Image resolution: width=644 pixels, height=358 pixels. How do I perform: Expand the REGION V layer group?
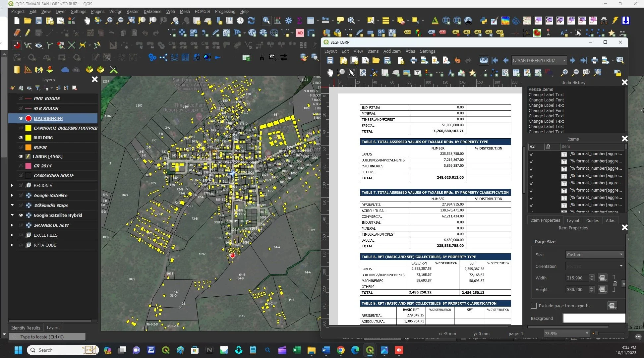[x=12, y=185]
